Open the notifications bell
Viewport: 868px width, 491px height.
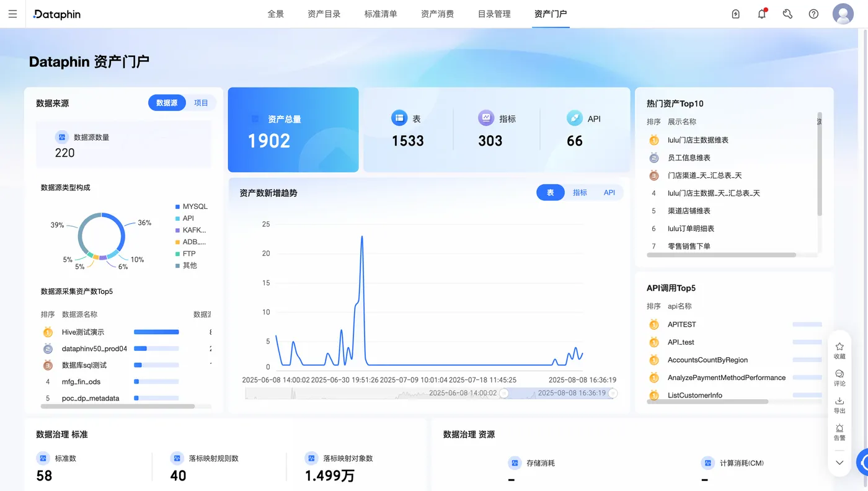pos(762,14)
